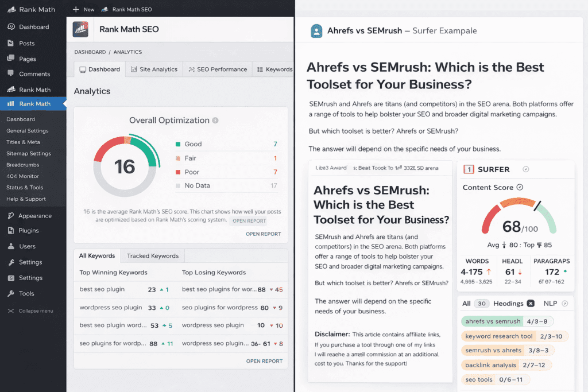Click the Content Score help icon in Surfer

520,187
